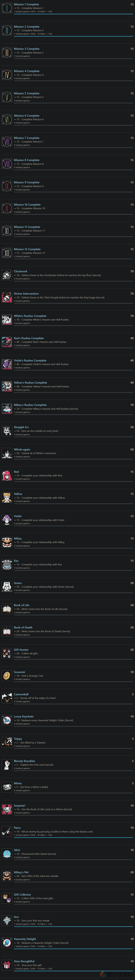Screen dimensions: 135x980
Task: Click the Book of Life icon
Action: [7, 609]
